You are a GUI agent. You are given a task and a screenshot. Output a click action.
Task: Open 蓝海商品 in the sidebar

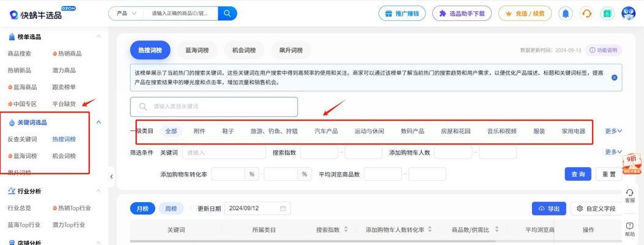coord(22,87)
